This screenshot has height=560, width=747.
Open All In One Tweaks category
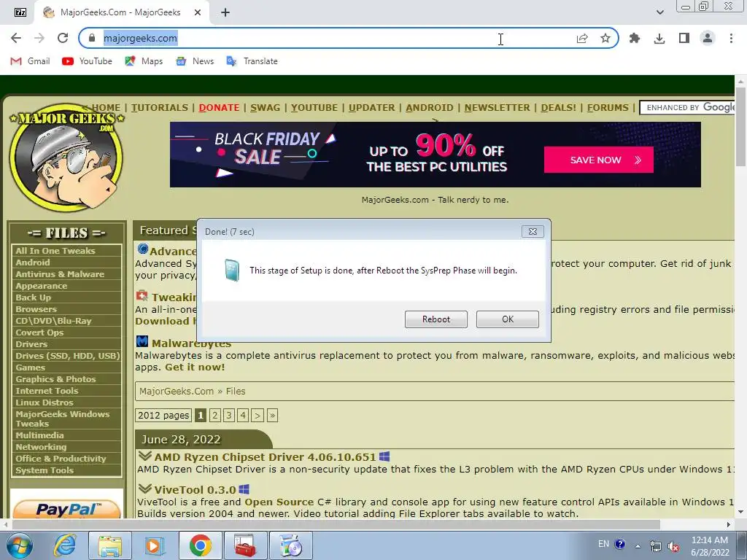coord(55,251)
